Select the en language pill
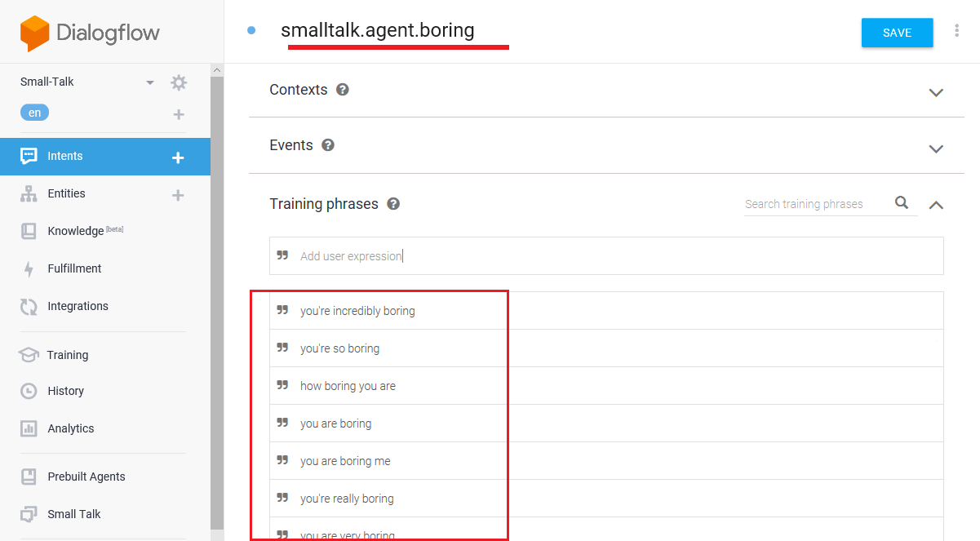This screenshot has width=980, height=541. click(34, 113)
